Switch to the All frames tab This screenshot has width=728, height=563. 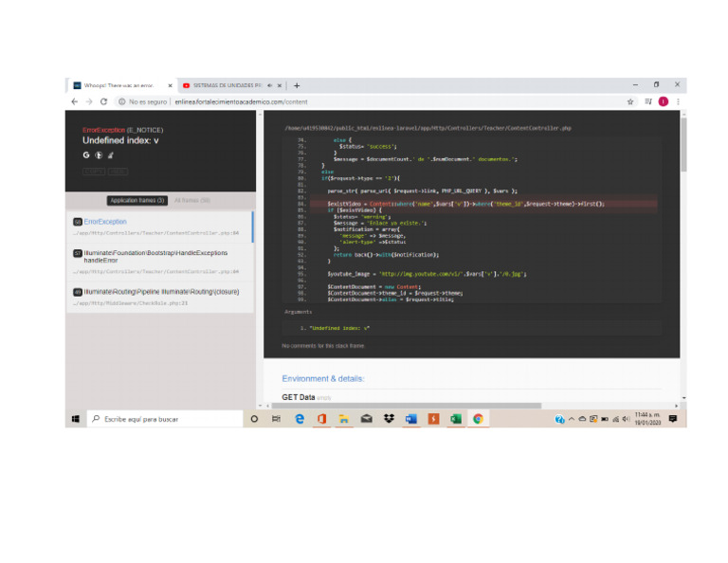click(x=192, y=200)
